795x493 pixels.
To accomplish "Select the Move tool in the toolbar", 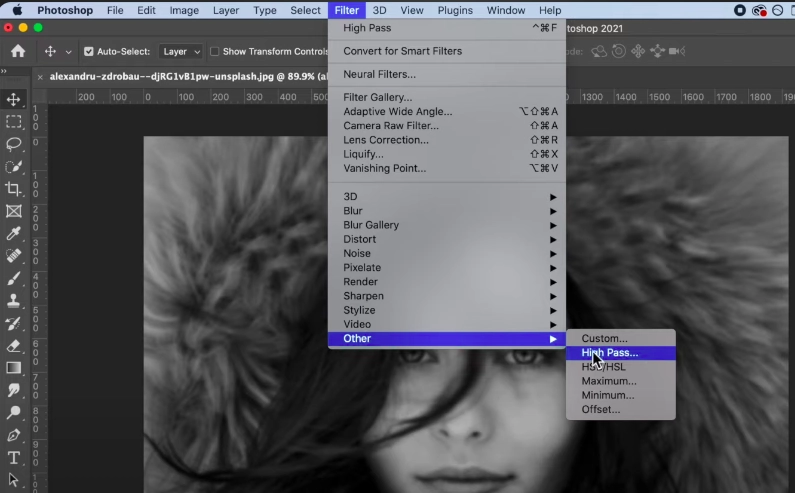I will tap(14, 100).
